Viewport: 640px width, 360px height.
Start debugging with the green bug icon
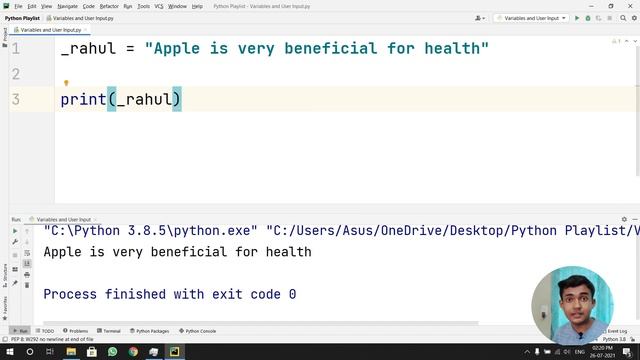tap(588, 18)
